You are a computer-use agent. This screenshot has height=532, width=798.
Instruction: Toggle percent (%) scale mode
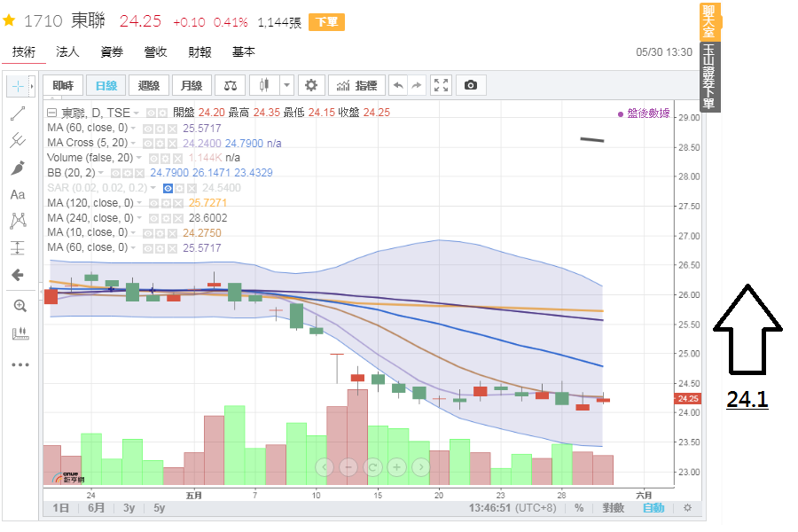click(x=579, y=507)
